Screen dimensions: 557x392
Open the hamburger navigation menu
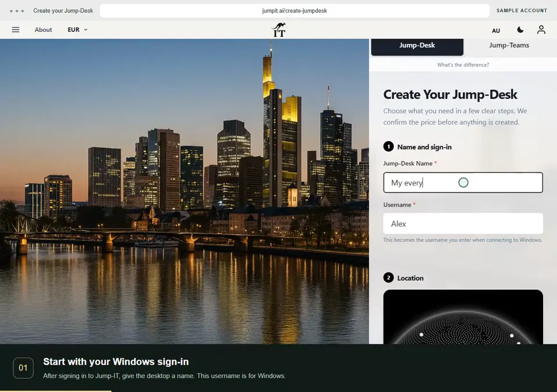click(x=16, y=30)
